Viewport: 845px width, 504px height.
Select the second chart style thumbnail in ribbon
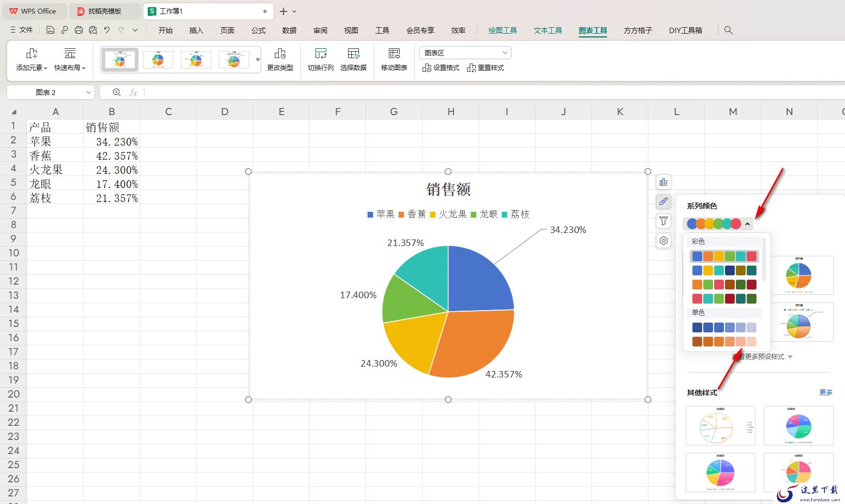[158, 59]
